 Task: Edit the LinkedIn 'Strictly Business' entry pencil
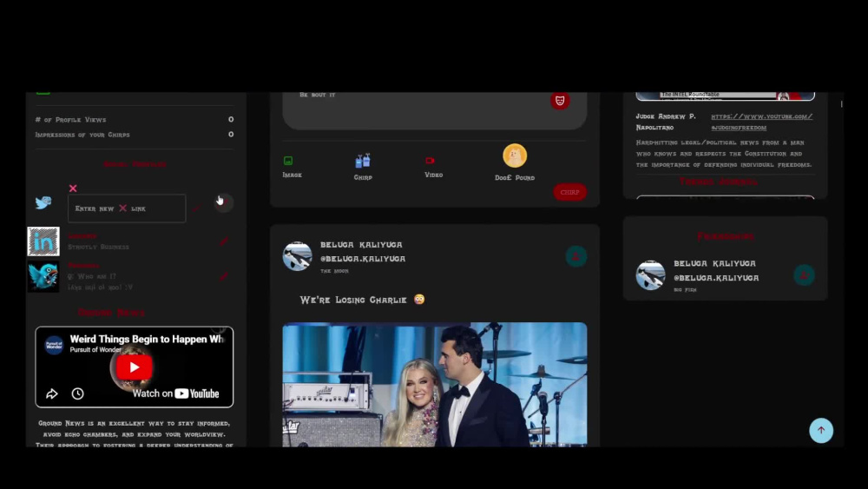pyautogui.click(x=224, y=241)
